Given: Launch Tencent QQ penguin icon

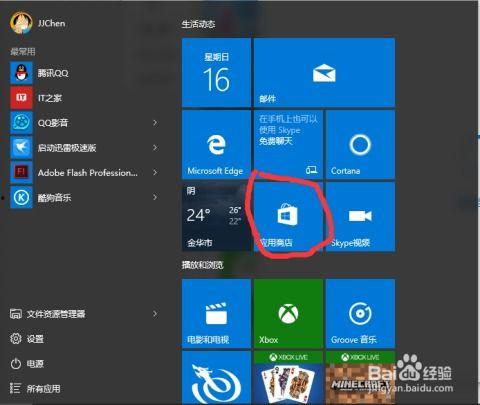Looking at the screenshot, I should (x=21, y=73).
